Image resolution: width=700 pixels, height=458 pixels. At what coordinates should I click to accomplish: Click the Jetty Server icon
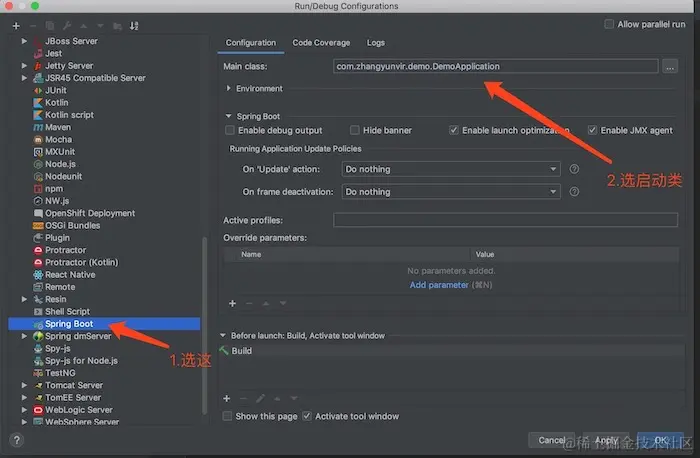[x=38, y=66]
